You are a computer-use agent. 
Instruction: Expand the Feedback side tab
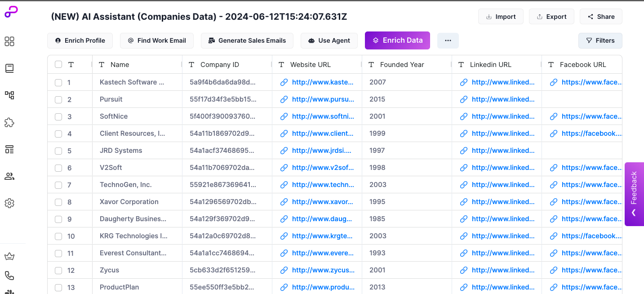pyautogui.click(x=634, y=194)
